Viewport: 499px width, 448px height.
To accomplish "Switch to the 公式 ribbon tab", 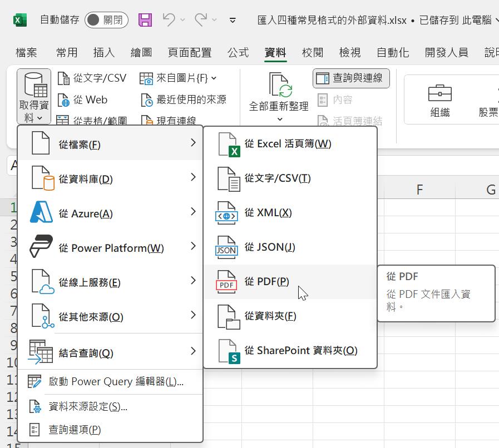I will point(238,53).
